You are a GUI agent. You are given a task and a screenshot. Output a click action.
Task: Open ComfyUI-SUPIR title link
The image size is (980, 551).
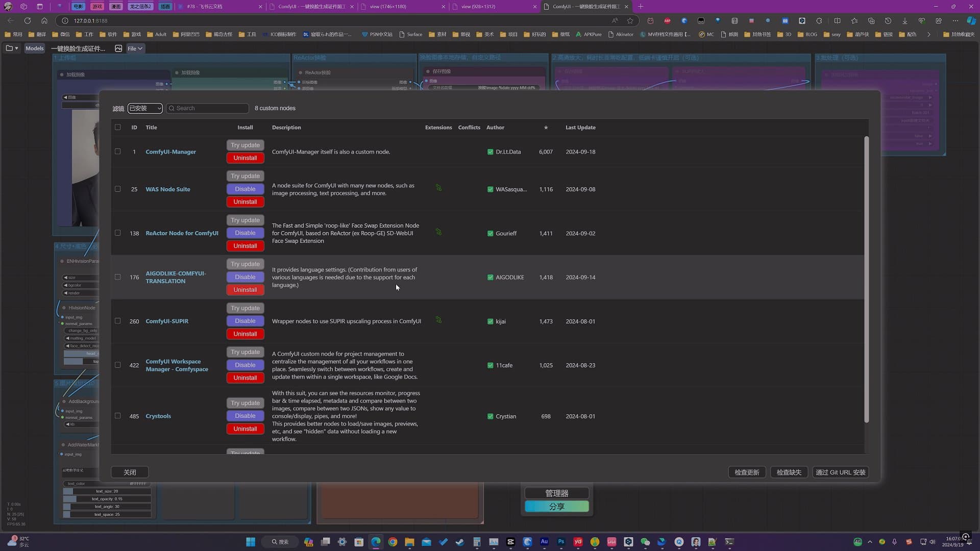(167, 321)
